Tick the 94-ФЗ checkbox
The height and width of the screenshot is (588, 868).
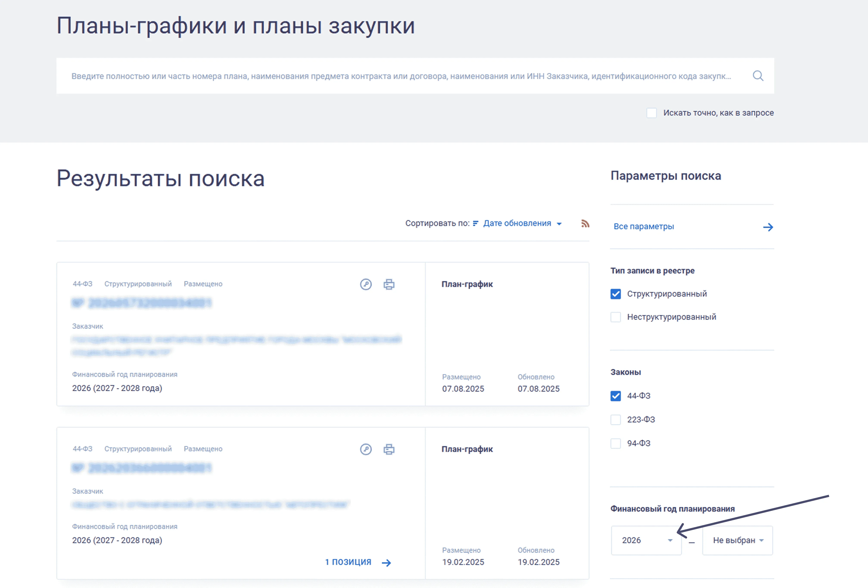[x=616, y=443]
